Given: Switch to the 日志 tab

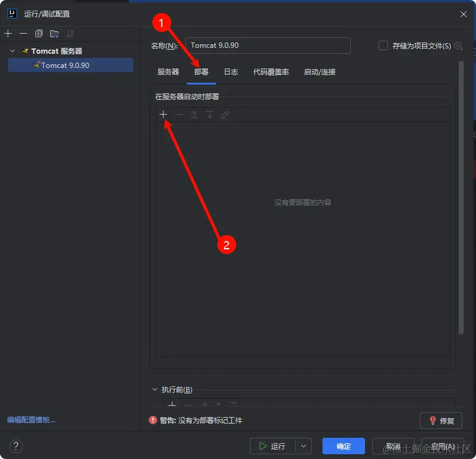Looking at the screenshot, I should [231, 72].
